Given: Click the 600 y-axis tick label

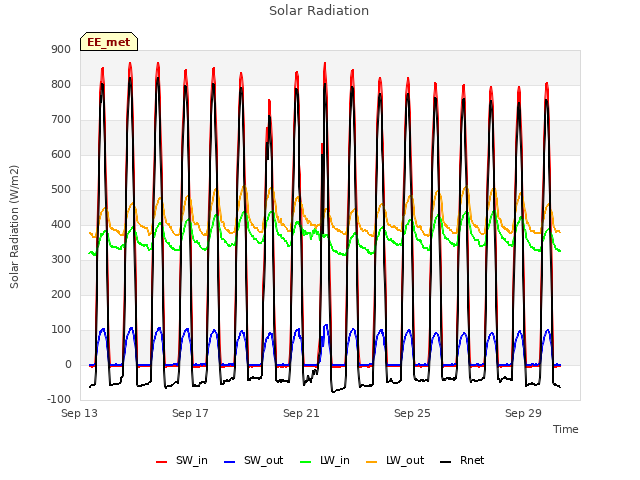Looking at the screenshot, I should pos(61,154).
